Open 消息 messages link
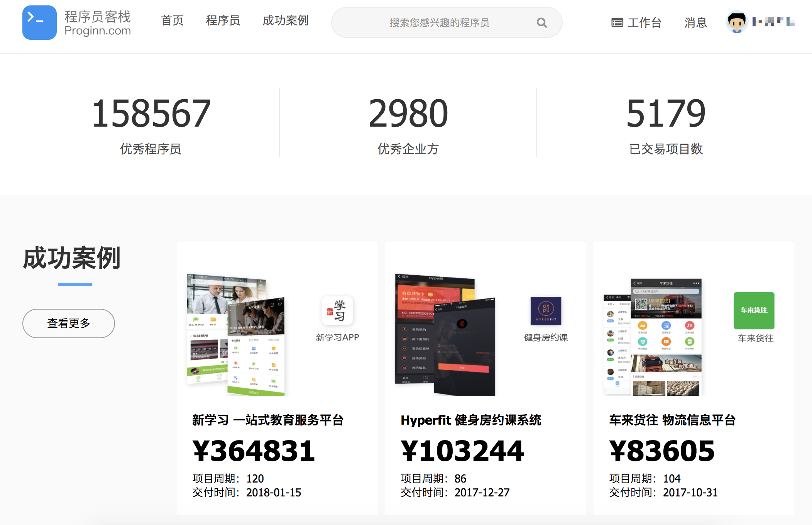Image resolution: width=812 pixels, height=525 pixels. coord(695,23)
